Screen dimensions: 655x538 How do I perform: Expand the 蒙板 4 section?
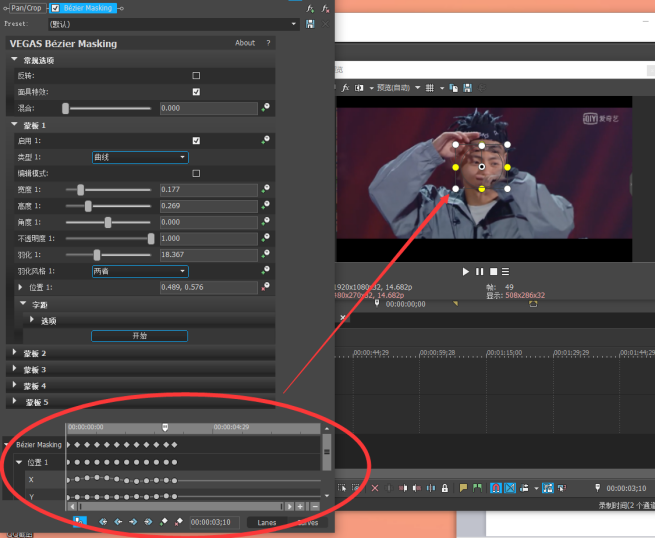click(14, 386)
